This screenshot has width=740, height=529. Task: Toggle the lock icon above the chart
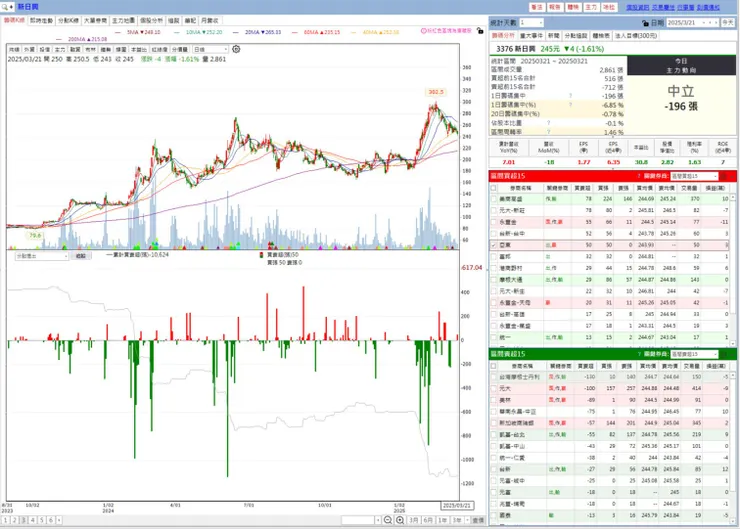[x=480, y=31]
